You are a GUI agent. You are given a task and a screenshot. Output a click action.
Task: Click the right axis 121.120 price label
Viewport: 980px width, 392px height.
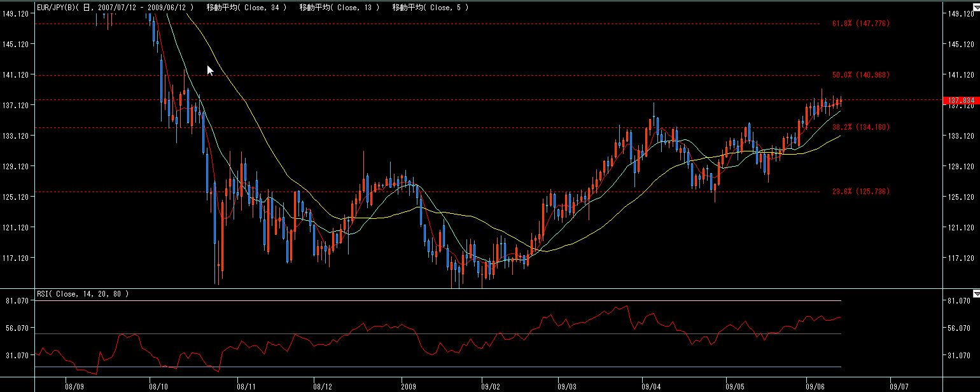pyautogui.click(x=961, y=227)
